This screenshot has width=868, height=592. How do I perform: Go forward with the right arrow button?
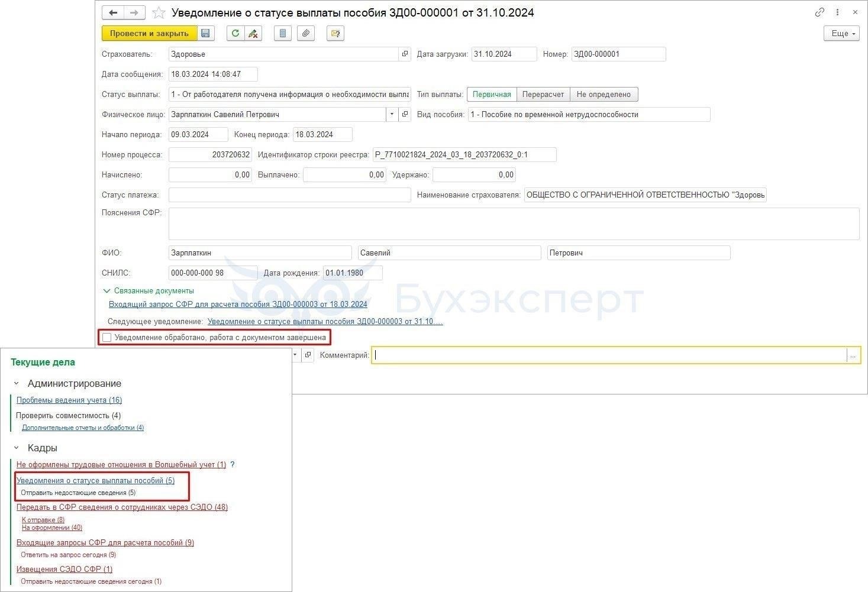[134, 12]
